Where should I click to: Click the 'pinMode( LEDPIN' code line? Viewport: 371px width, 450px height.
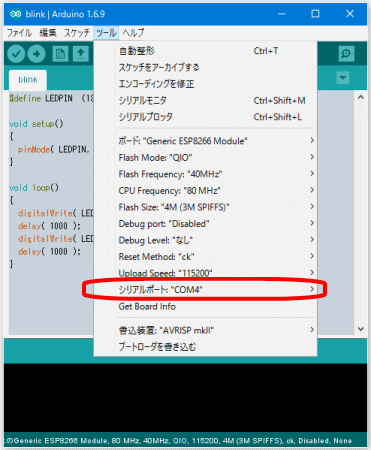(x=54, y=149)
